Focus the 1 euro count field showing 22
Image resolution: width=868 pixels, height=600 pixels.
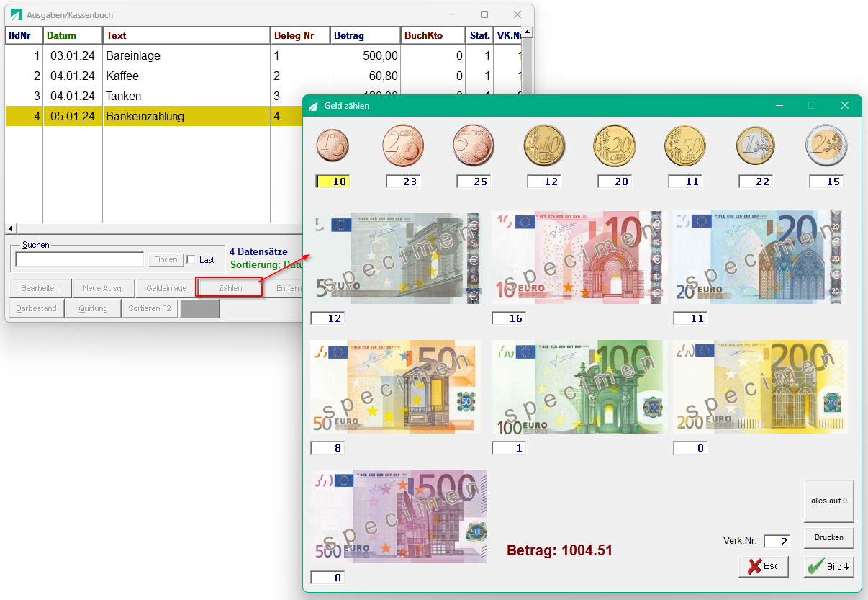[756, 182]
